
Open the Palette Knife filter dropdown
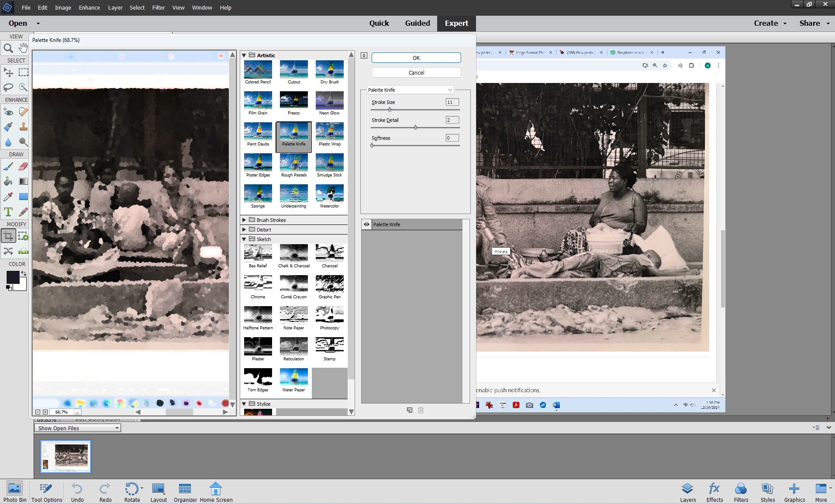[x=410, y=90]
